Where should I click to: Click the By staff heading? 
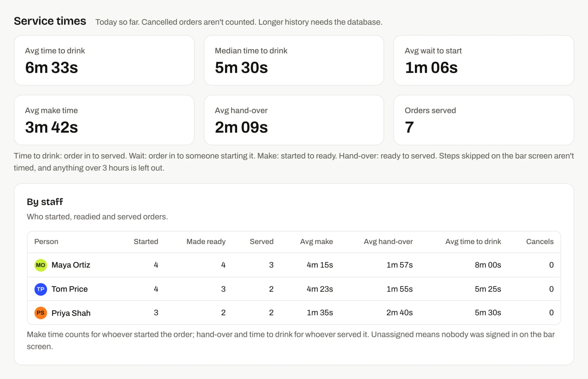tap(45, 202)
